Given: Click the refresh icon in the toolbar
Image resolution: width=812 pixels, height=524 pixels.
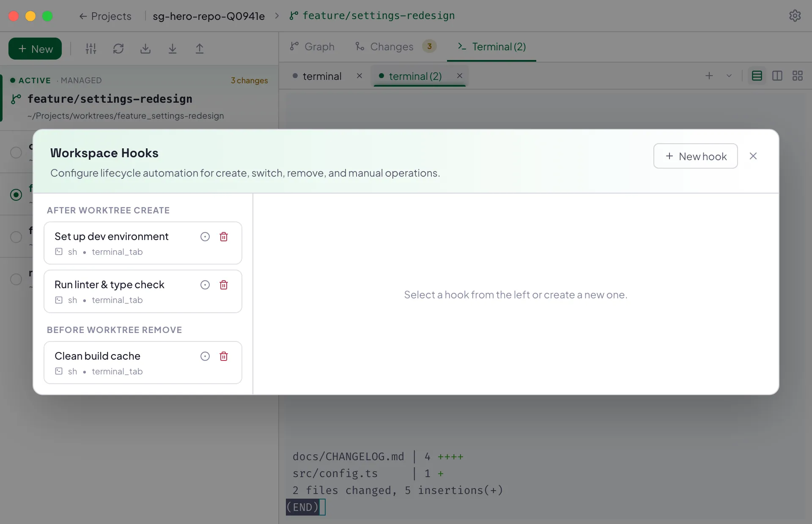Looking at the screenshot, I should coord(118,49).
